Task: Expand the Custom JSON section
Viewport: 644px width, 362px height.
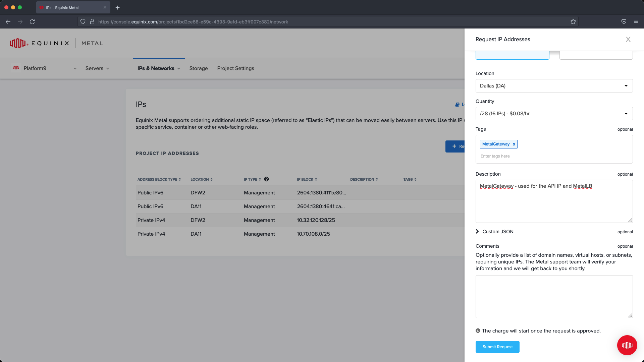Action: click(x=495, y=232)
